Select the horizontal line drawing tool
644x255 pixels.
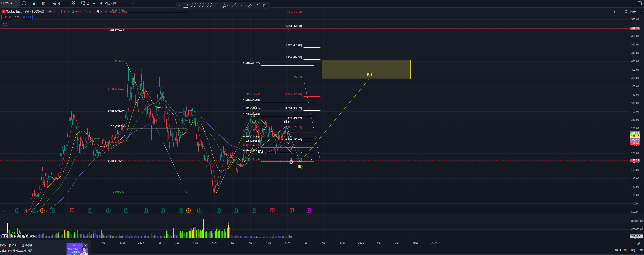(x=242, y=5)
